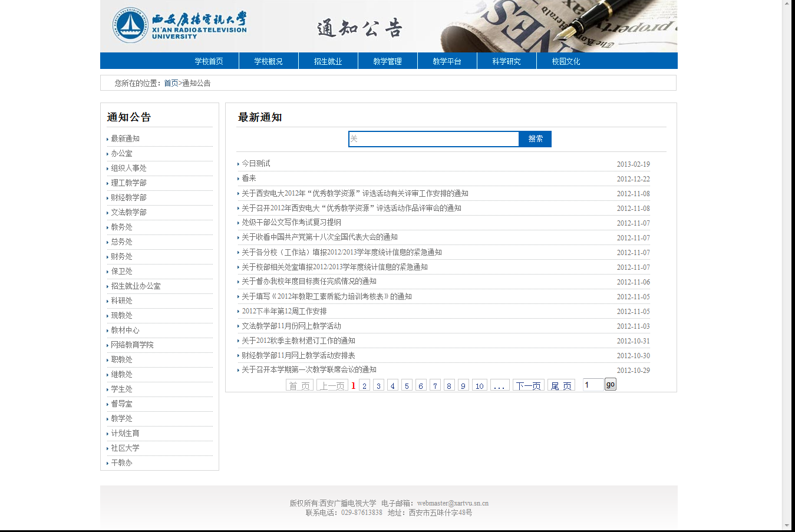Screen dimensions: 795x532
Task: Click the 搜索 search button
Action: point(535,138)
